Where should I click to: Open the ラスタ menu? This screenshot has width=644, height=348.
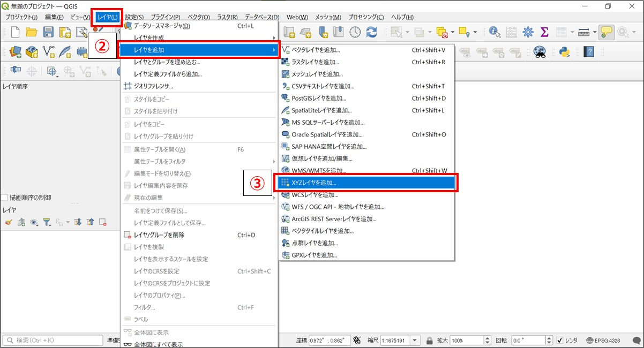tap(228, 17)
